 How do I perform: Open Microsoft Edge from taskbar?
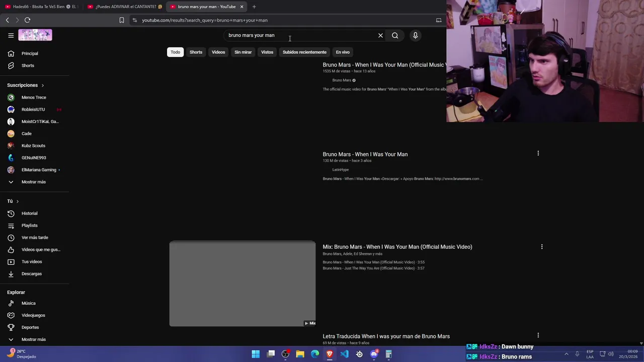coord(315,354)
